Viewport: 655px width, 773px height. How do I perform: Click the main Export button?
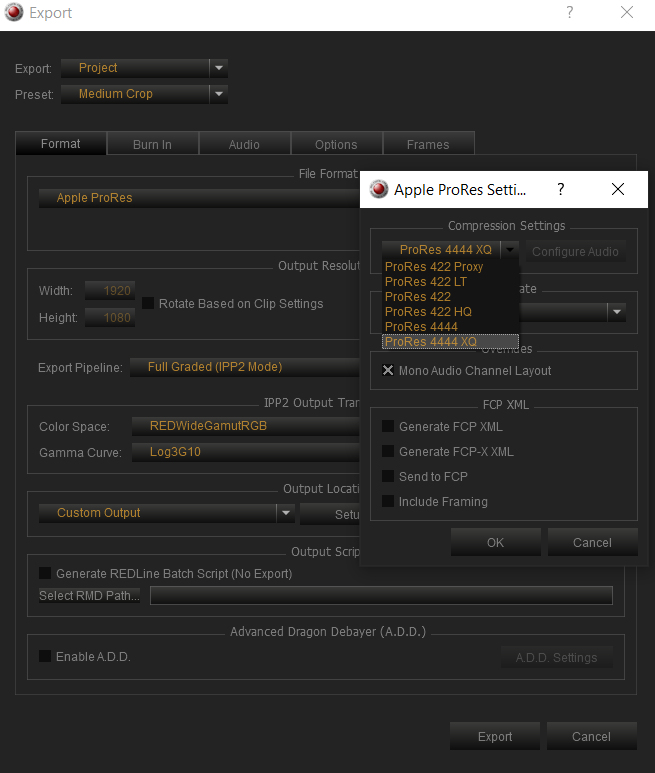[495, 737]
